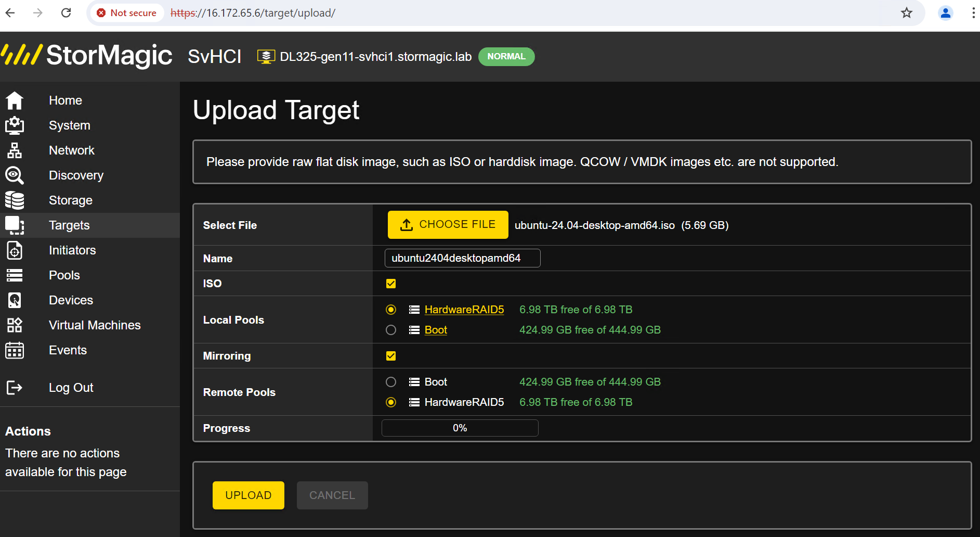Click the pool icon beside local HardwareRAID5

point(414,310)
